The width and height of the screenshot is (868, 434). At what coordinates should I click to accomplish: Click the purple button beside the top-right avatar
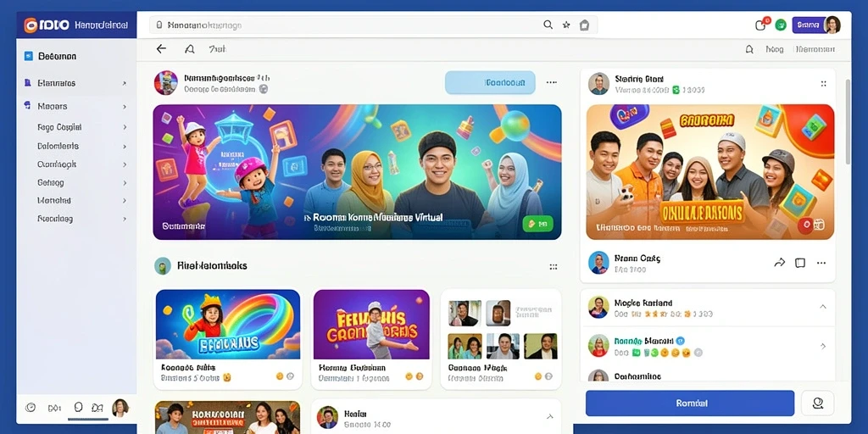point(808,25)
